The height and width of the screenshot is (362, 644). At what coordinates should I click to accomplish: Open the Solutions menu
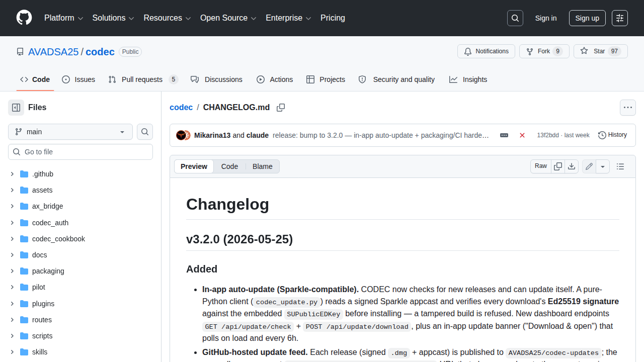pos(113,18)
